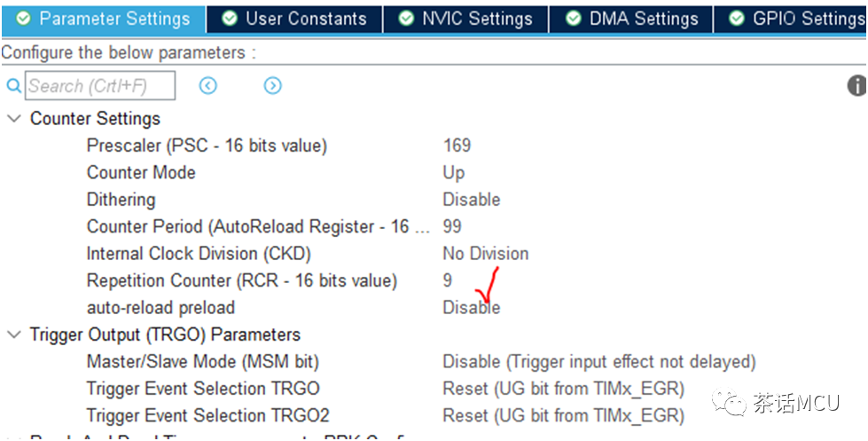Switch to the GPIO Settings tab
Screen dimensions: 868x441
click(792, 19)
